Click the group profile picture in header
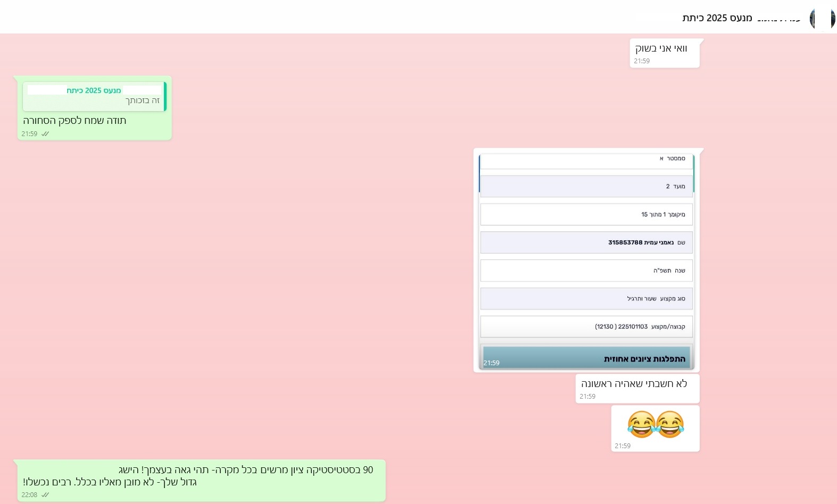The image size is (837, 504). (x=822, y=19)
